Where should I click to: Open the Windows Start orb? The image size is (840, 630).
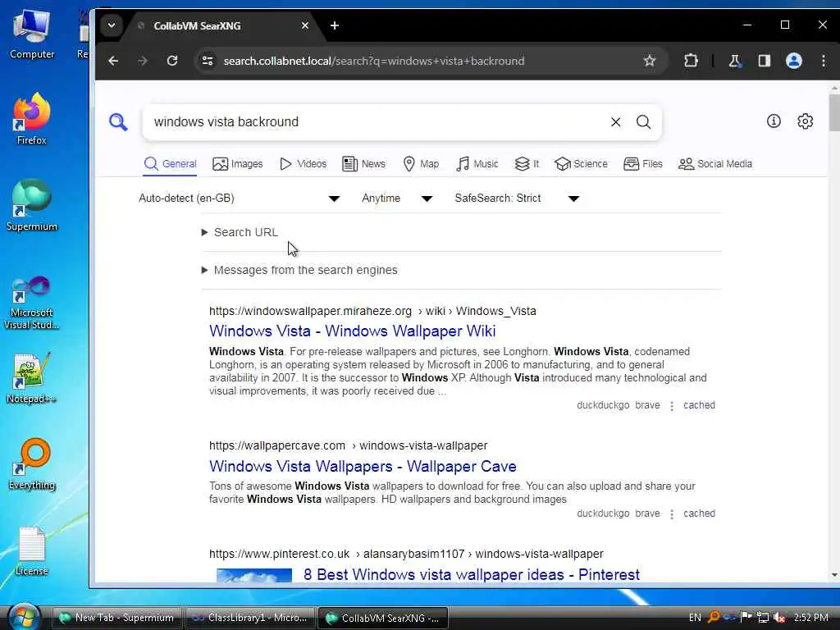pos(24,617)
